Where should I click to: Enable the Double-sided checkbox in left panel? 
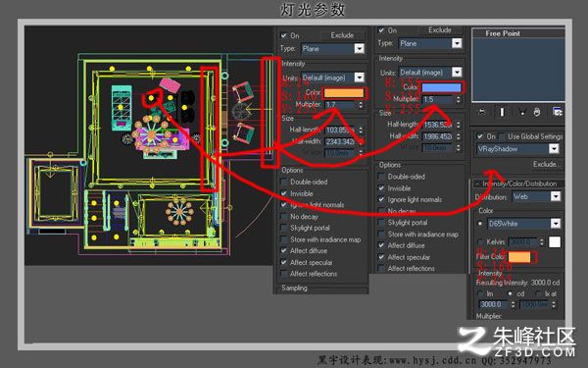284,182
